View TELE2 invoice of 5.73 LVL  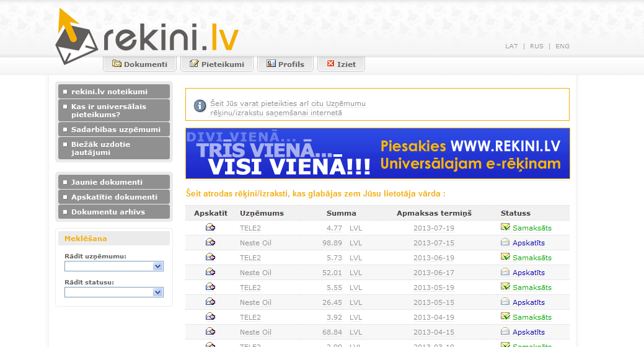210,257
